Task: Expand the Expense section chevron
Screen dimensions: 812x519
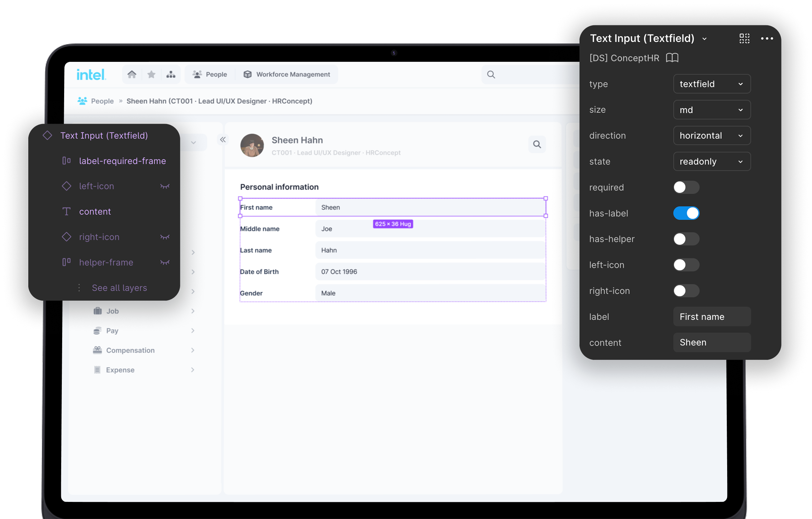Action: (x=193, y=370)
